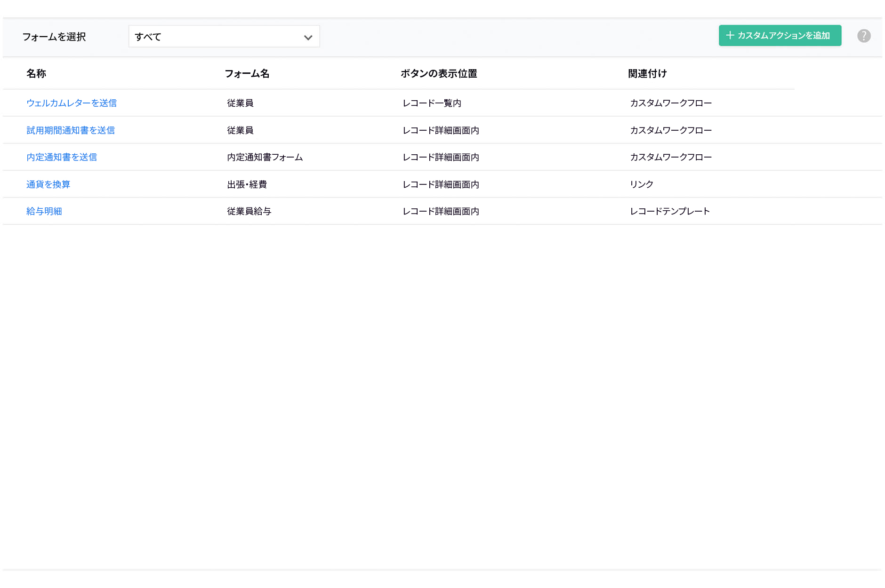Open the 試用期間通知書を送信 action
Viewport: 885px width, 588px height.
pos(71,130)
